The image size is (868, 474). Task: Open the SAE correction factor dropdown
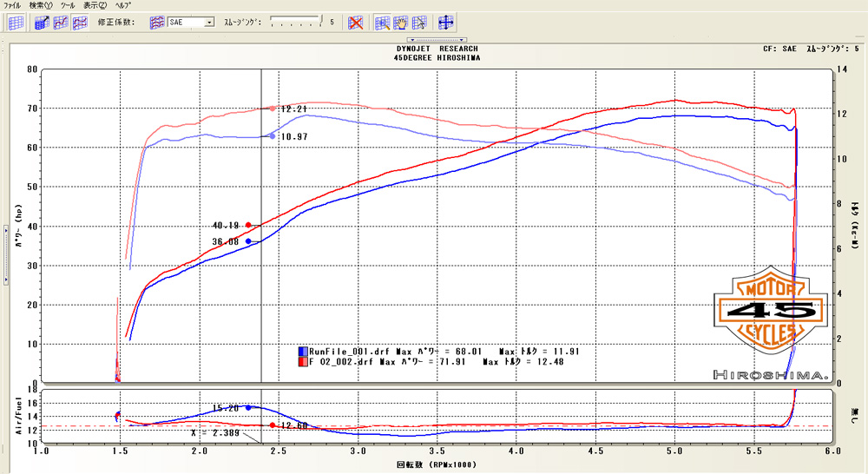coord(209,23)
